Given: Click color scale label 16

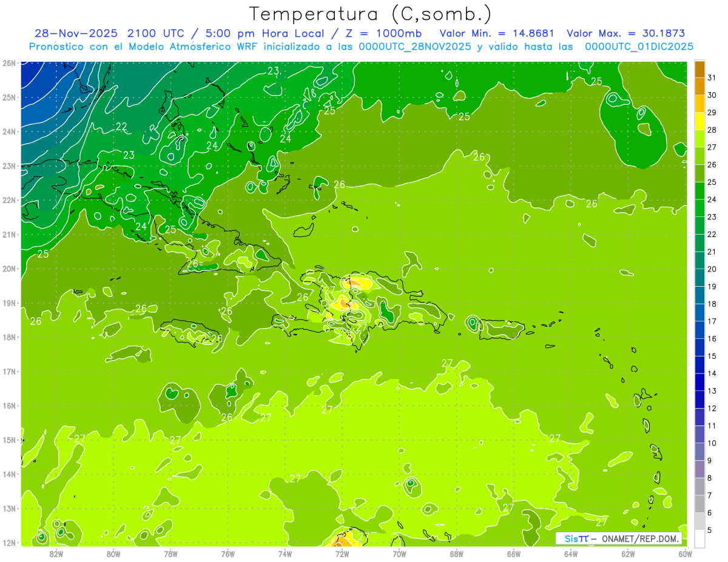Looking at the screenshot, I should coord(712,338).
